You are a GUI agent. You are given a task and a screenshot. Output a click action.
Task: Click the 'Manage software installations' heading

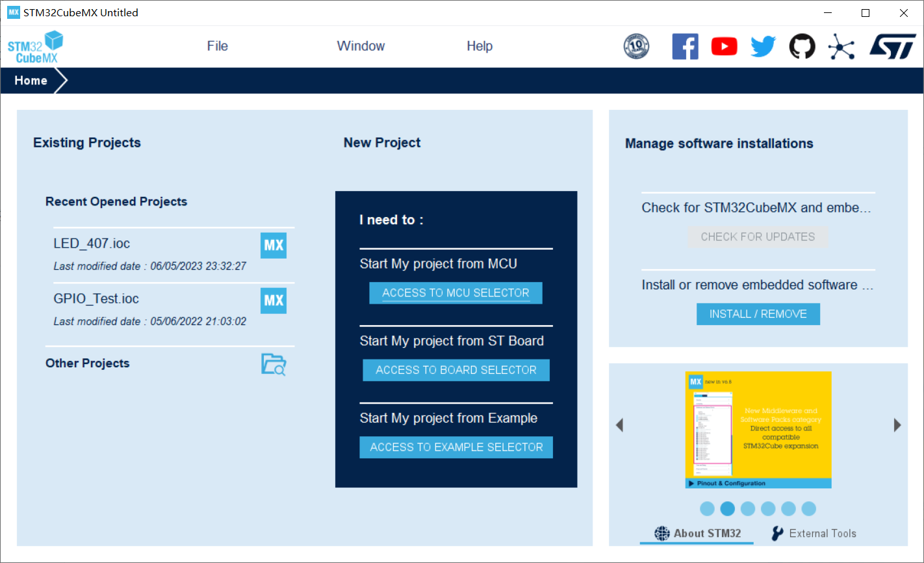coord(719,144)
